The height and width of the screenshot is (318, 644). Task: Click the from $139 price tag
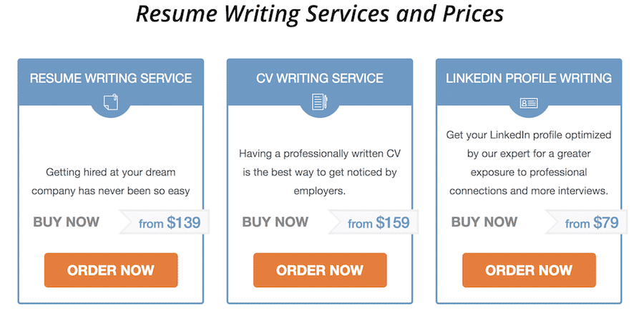(170, 223)
